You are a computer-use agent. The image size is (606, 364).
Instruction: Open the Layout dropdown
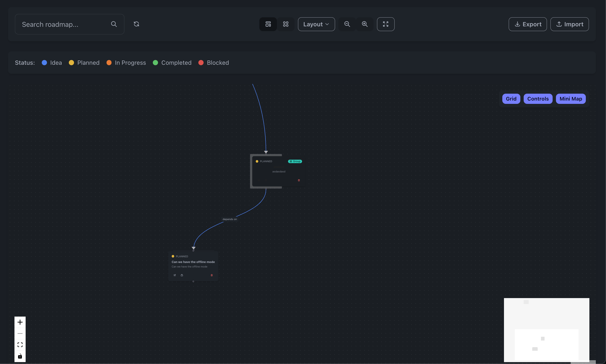click(316, 24)
